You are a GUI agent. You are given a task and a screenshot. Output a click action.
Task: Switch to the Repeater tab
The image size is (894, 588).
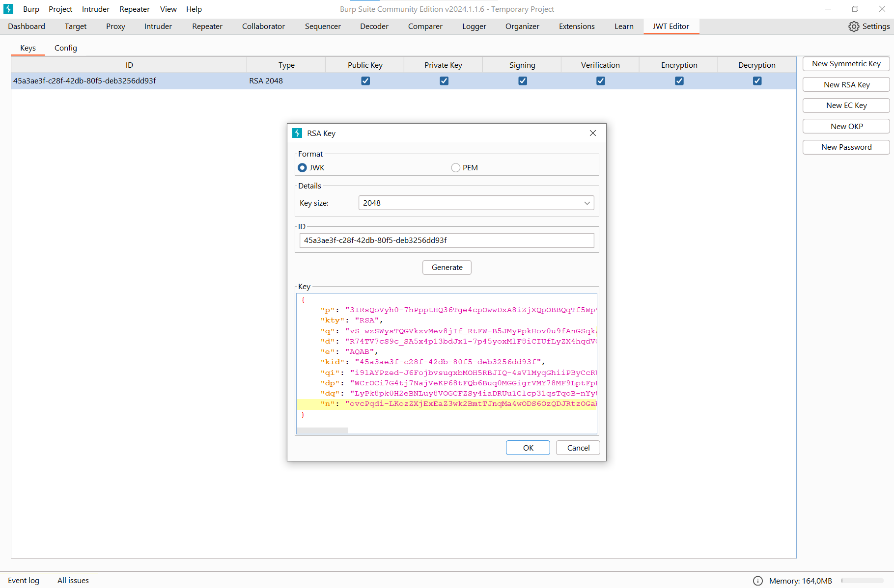[207, 27]
